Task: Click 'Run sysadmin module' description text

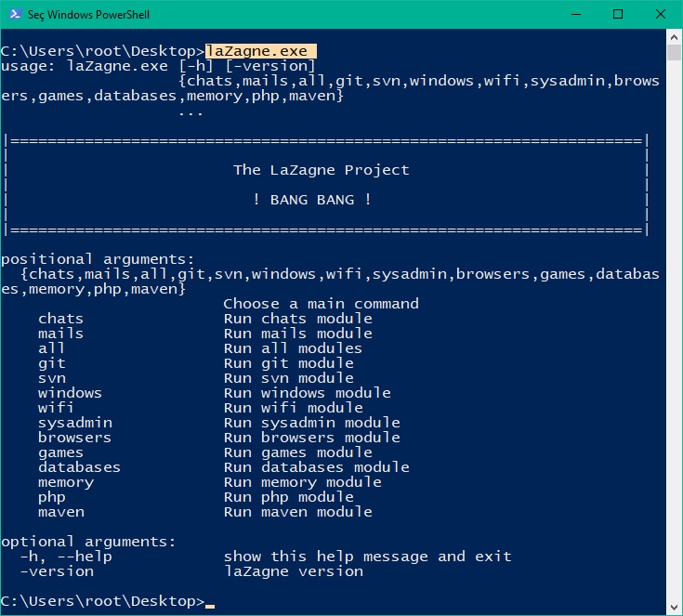Action: (x=312, y=423)
